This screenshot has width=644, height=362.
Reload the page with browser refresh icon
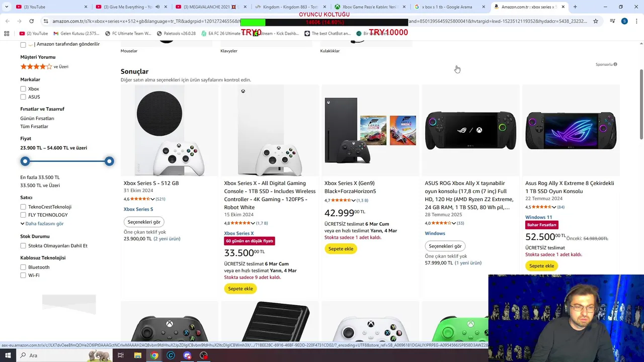coord(31,21)
